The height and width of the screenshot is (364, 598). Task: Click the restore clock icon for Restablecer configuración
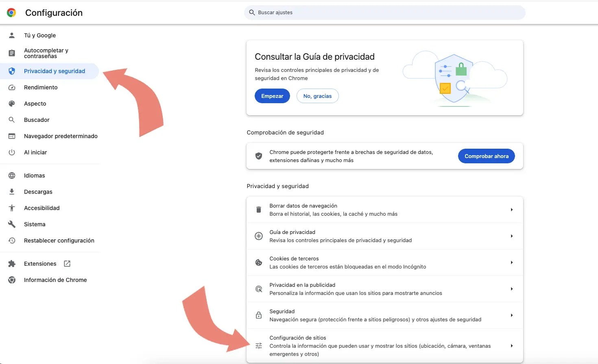tap(12, 240)
